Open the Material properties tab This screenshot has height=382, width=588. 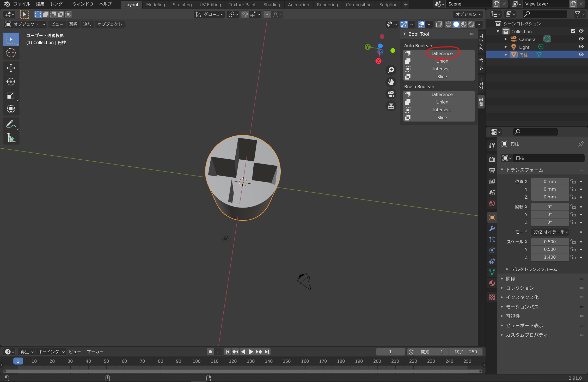coord(492,283)
